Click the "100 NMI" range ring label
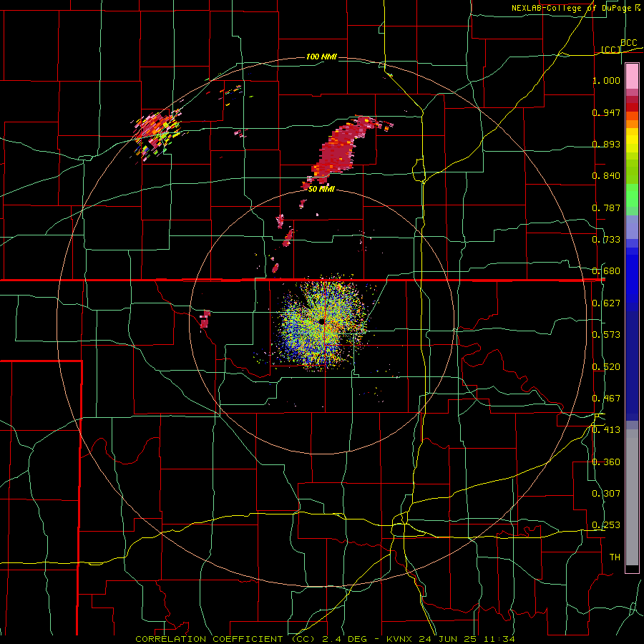This screenshot has width=644, height=644. point(321,57)
